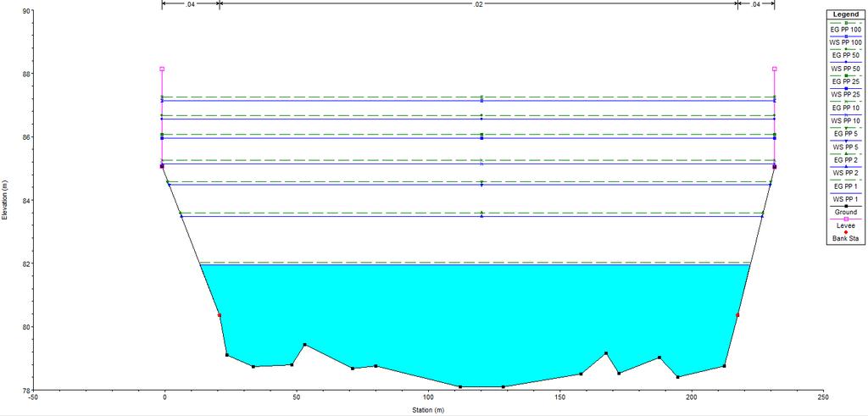Select the WS PP 100 legend entry
The image size is (868, 416).
845,42
